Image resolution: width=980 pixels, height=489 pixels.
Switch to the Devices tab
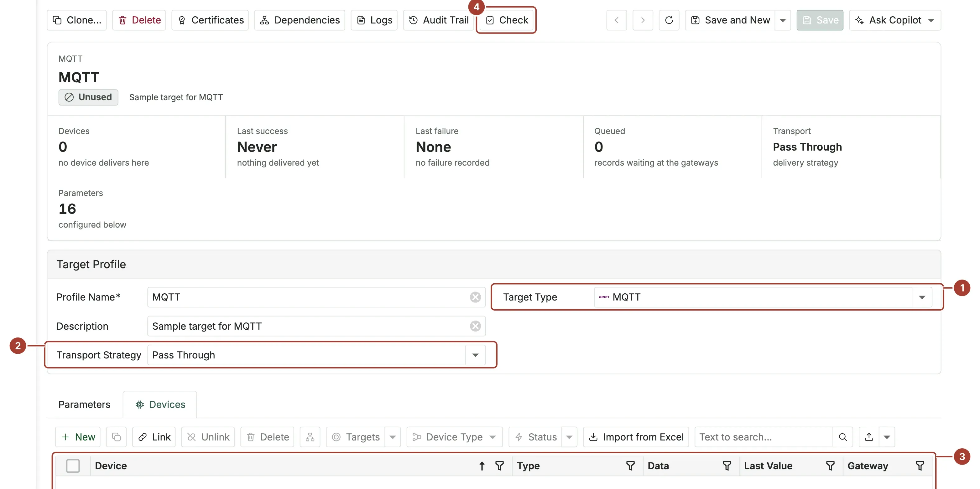(160, 404)
